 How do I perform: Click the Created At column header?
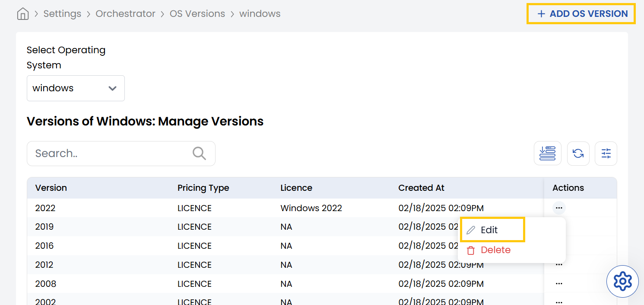421,188
